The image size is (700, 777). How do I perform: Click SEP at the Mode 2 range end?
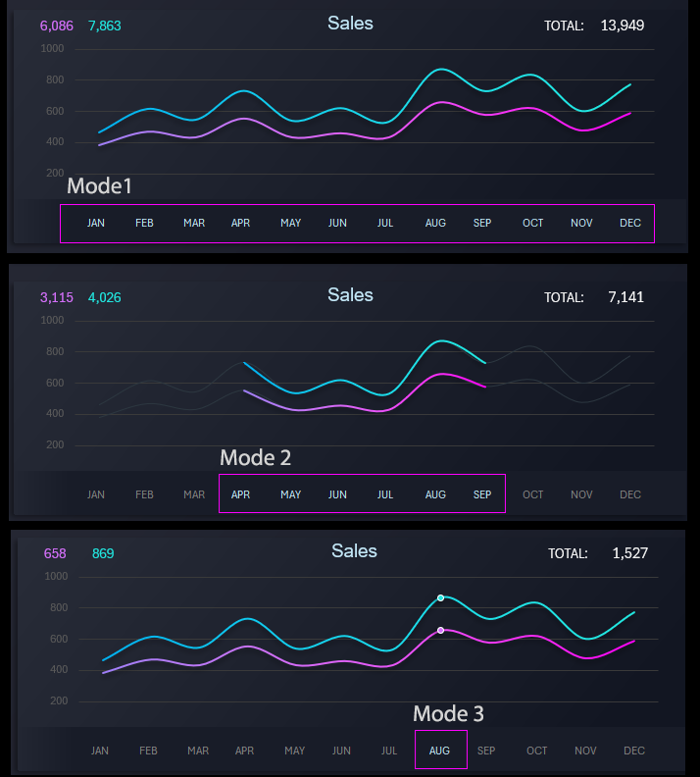(482, 494)
